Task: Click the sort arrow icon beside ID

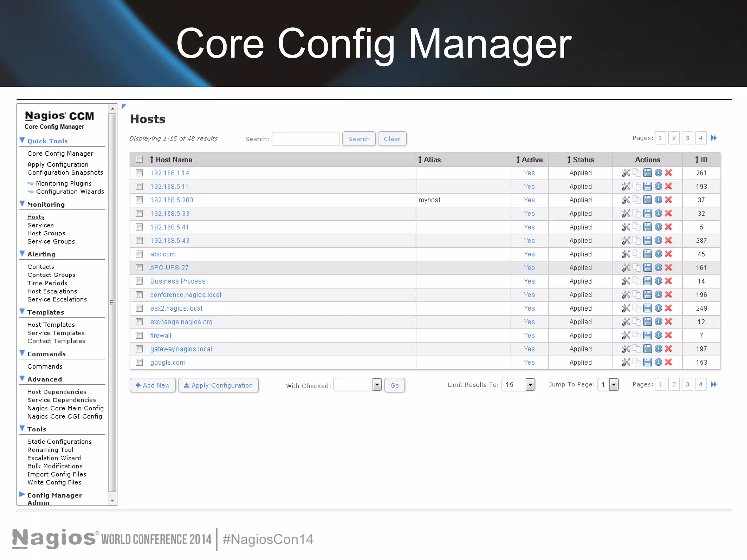Action: tap(697, 160)
